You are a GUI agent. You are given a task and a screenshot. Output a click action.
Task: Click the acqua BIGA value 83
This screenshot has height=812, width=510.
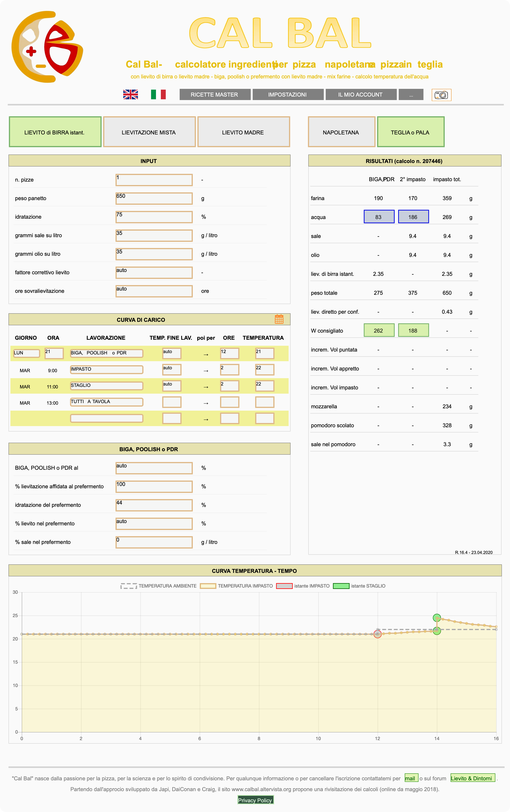coord(379,217)
